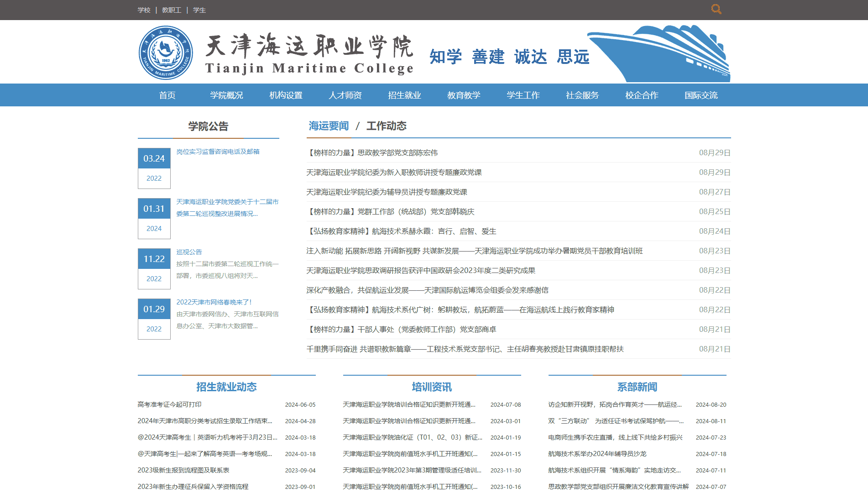Open 高考准考证今起可打印 article
This screenshot has width=868, height=493.
(169, 404)
